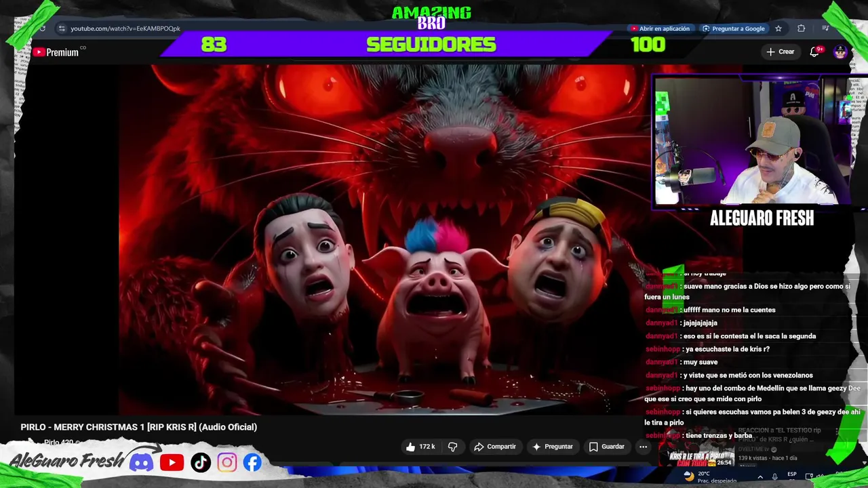Image resolution: width=868 pixels, height=488 pixels.
Task: Click the 'Compartir' share button
Action: [495, 447]
